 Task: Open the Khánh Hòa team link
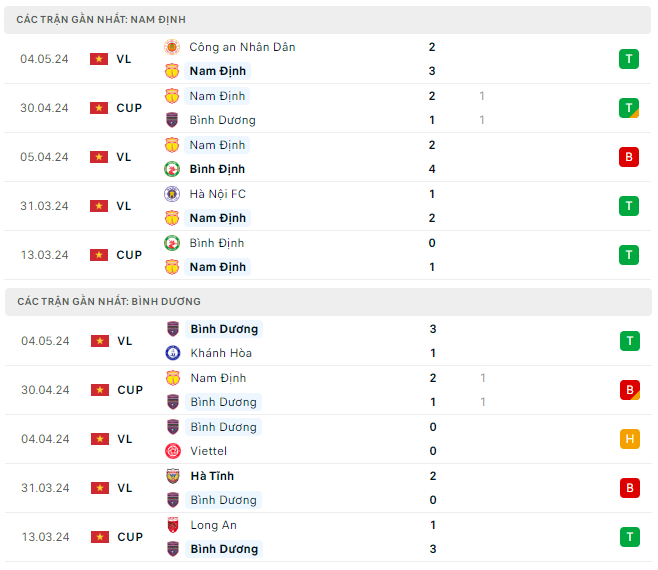[x=221, y=353]
